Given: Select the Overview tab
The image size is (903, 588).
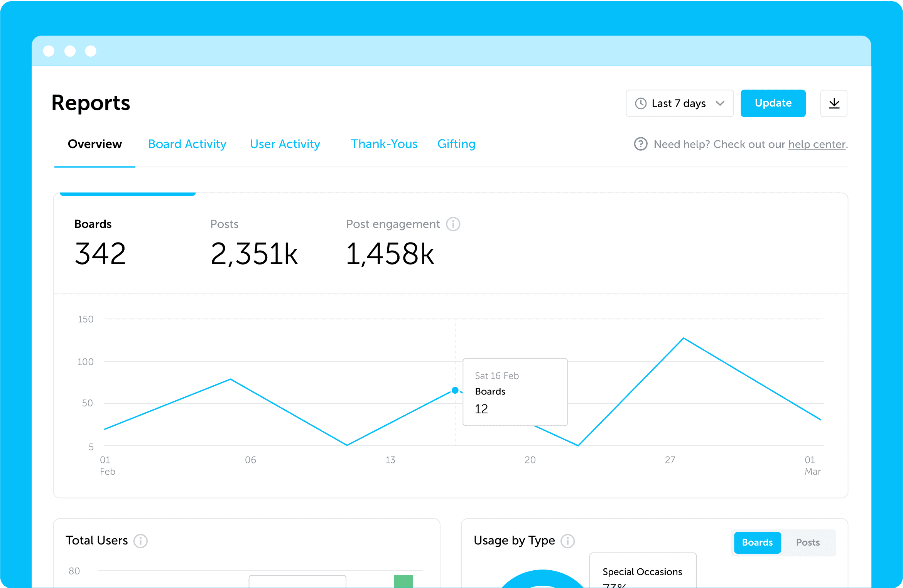Looking at the screenshot, I should (x=95, y=144).
